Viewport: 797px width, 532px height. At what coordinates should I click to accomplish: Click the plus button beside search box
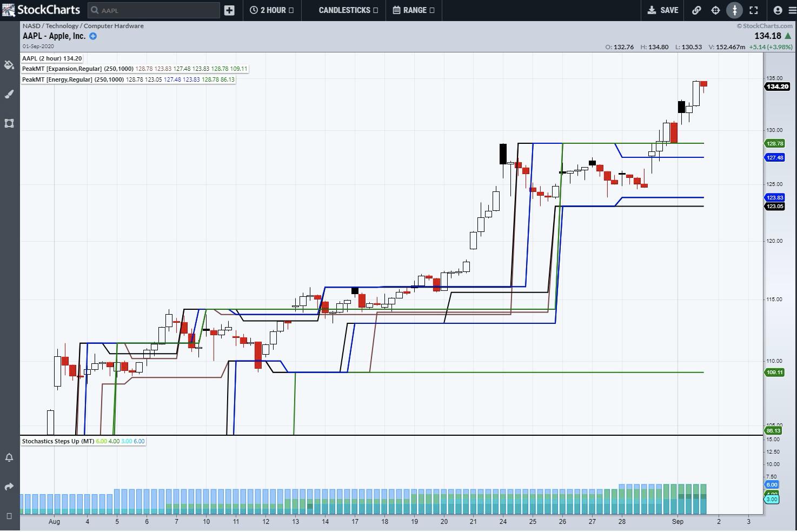(x=229, y=10)
